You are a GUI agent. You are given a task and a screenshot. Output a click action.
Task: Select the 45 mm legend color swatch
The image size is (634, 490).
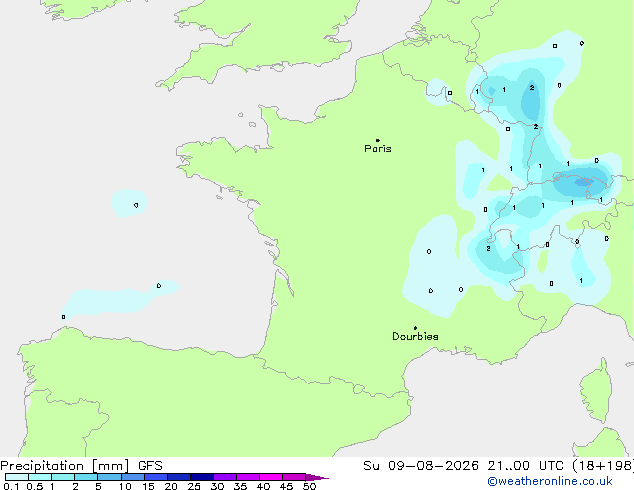point(294,477)
